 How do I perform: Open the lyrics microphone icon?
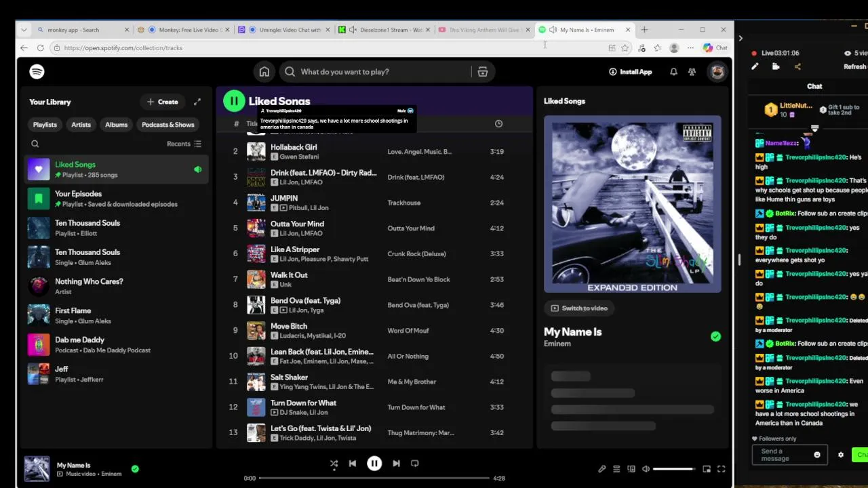pyautogui.click(x=601, y=469)
